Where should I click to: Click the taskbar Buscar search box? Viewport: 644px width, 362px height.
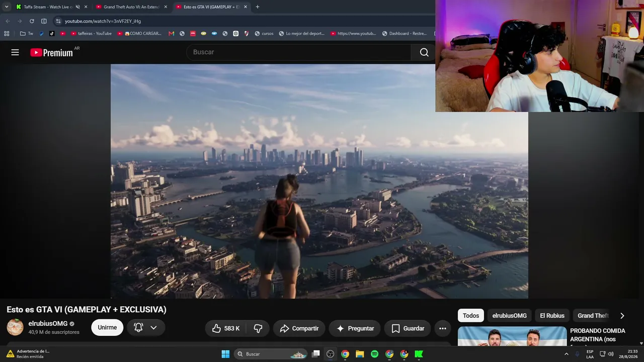point(271,354)
